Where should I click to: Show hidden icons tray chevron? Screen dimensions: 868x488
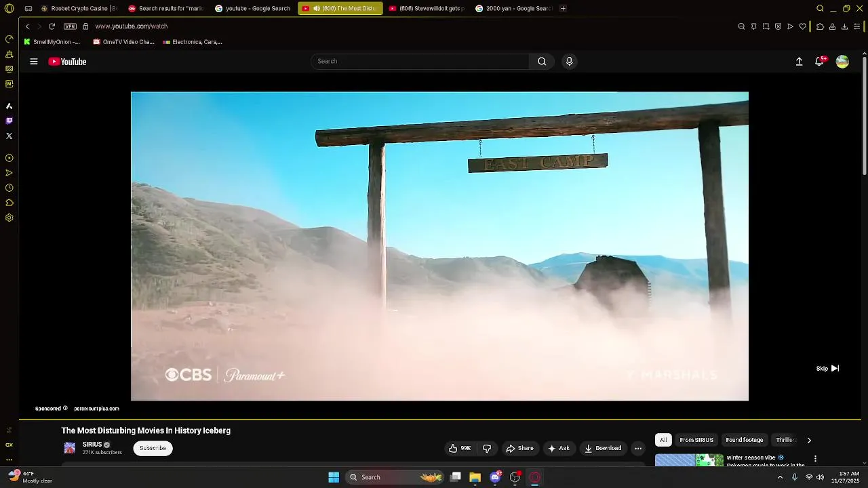[780, 477]
